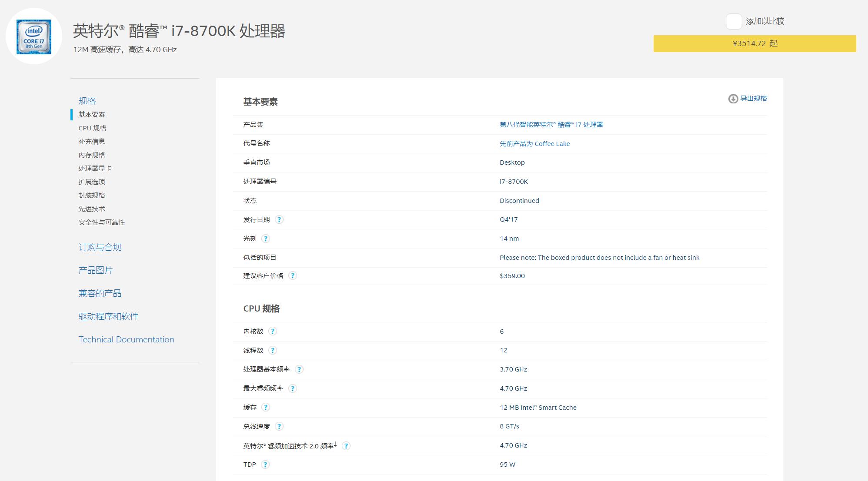Click the 导出规格 export link
This screenshot has width=868, height=481.
(x=754, y=99)
